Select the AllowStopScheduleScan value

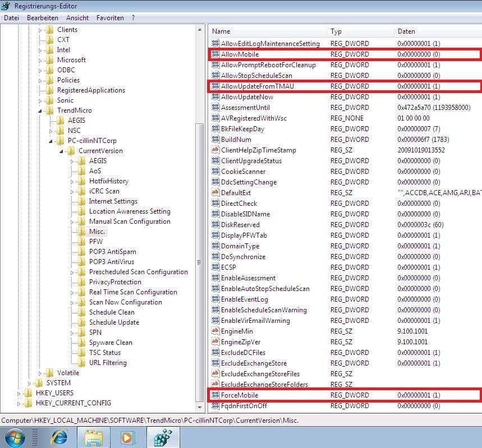(x=256, y=76)
